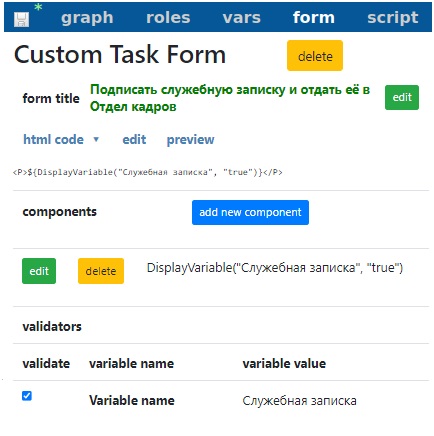Click the floppy disk save icon
434x436 pixels.
pyautogui.click(x=21, y=19)
